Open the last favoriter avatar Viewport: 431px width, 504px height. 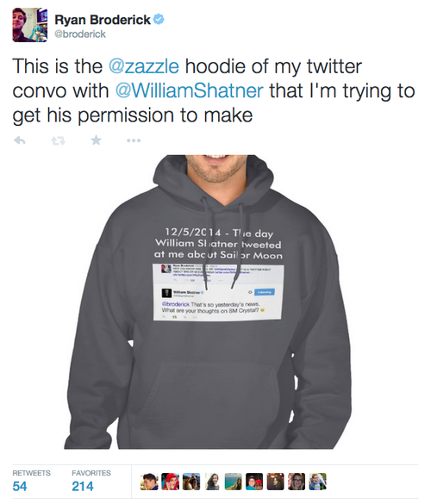318,482
